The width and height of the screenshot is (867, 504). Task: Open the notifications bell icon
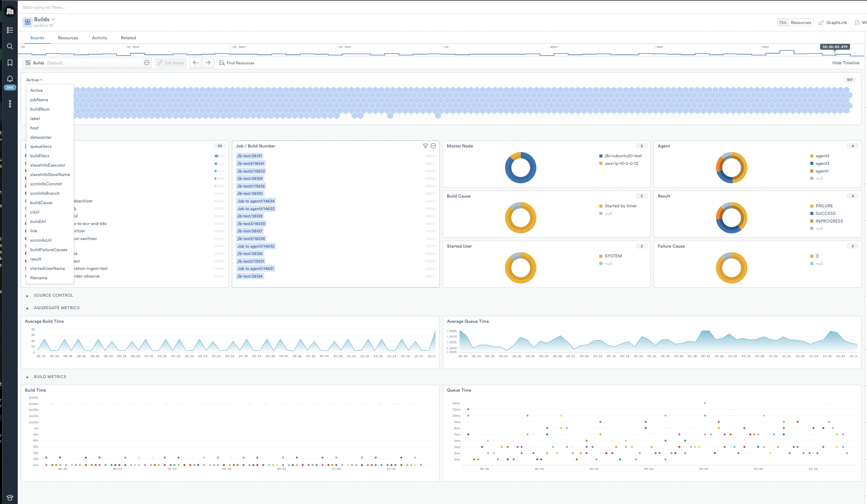point(10,79)
